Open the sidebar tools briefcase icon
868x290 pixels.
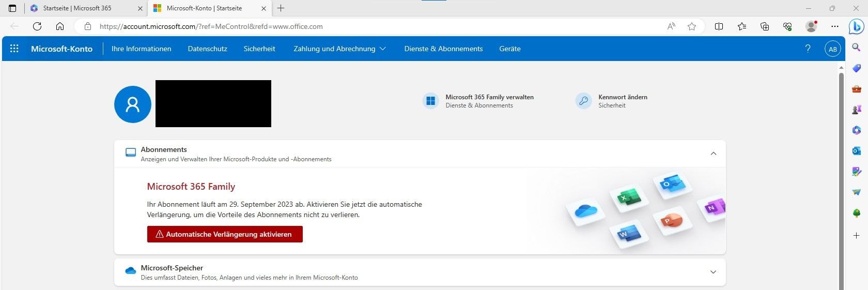coord(856,89)
